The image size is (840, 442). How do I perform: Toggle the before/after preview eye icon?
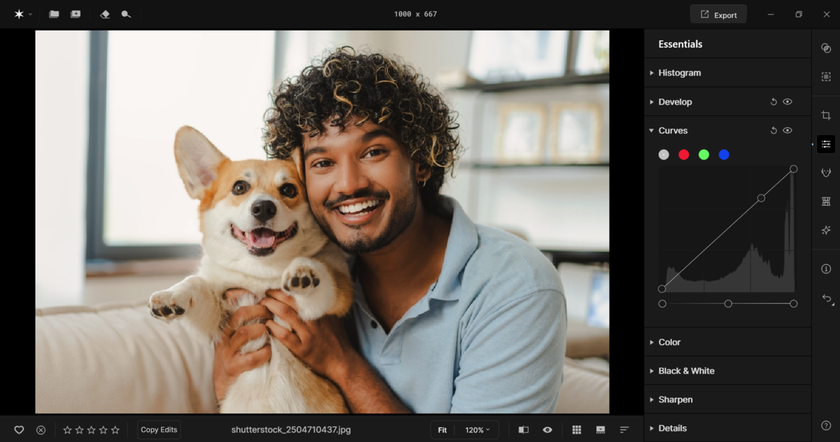(x=547, y=430)
